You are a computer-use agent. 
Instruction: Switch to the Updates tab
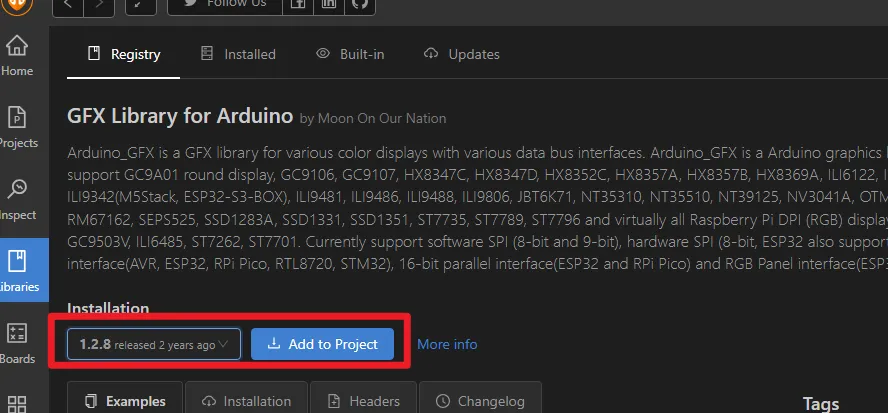coord(462,54)
